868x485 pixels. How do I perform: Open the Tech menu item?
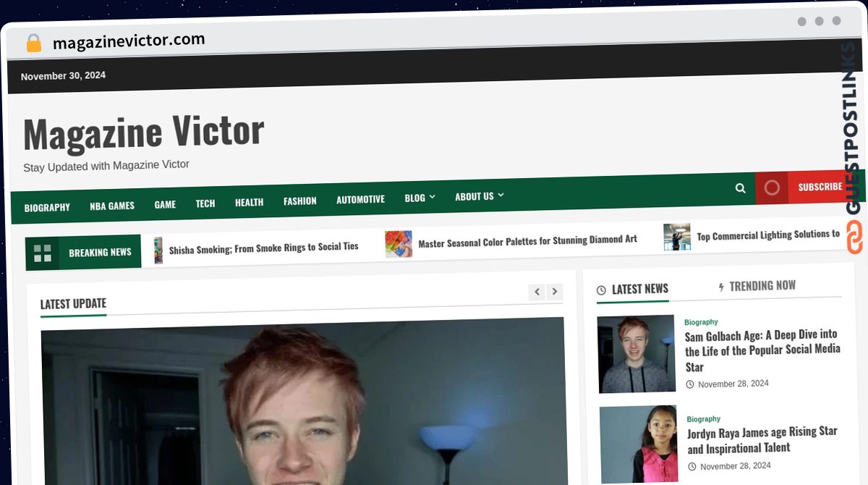click(205, 203)
